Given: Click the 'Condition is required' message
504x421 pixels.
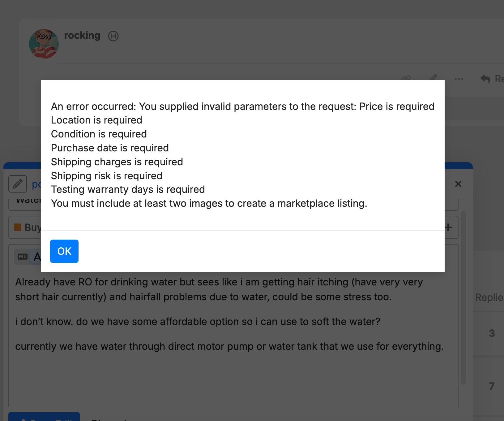Looking at the screenshot, I should [x=99, y=134].
